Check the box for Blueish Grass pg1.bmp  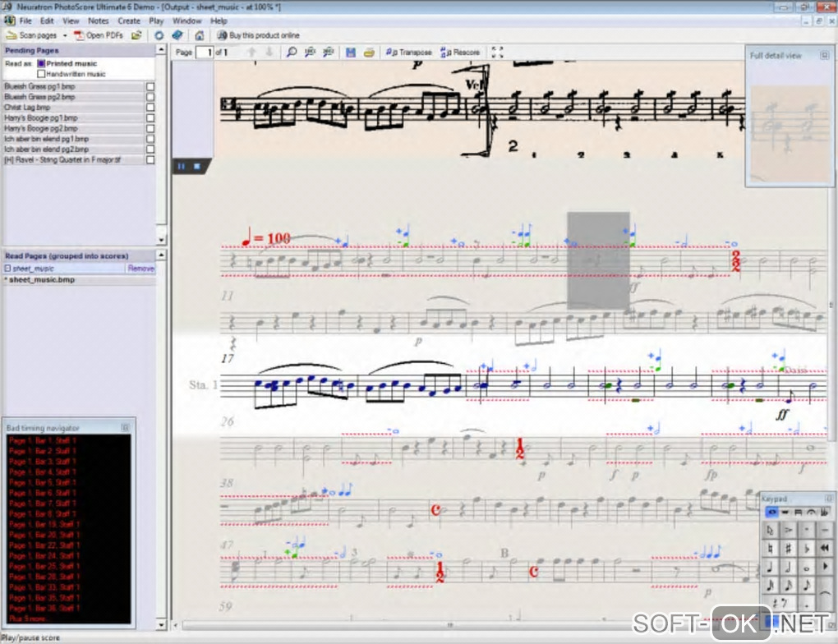coord(150,85)
